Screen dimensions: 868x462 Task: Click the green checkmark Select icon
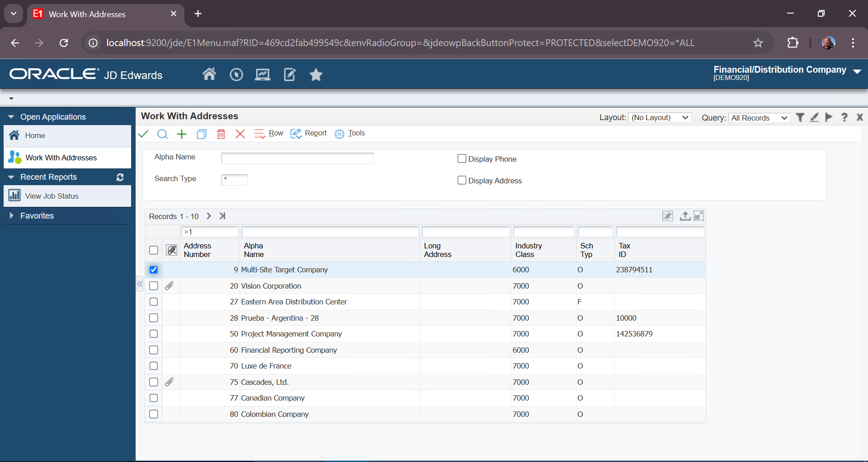pyautogui.click(x=143, y=134)
